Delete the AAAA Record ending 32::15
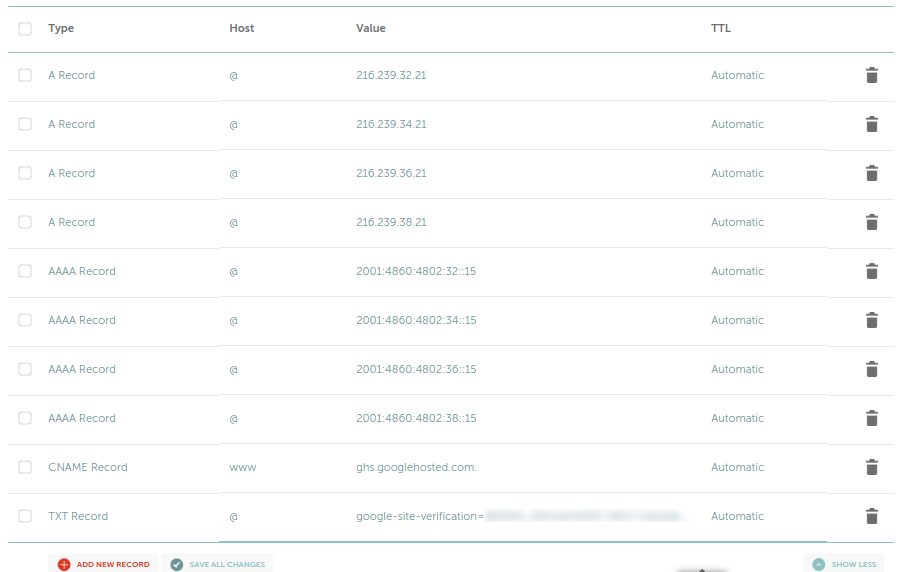The height and width of the screenshot is (572, 904). pyautogui.click(x=872, y=271)
